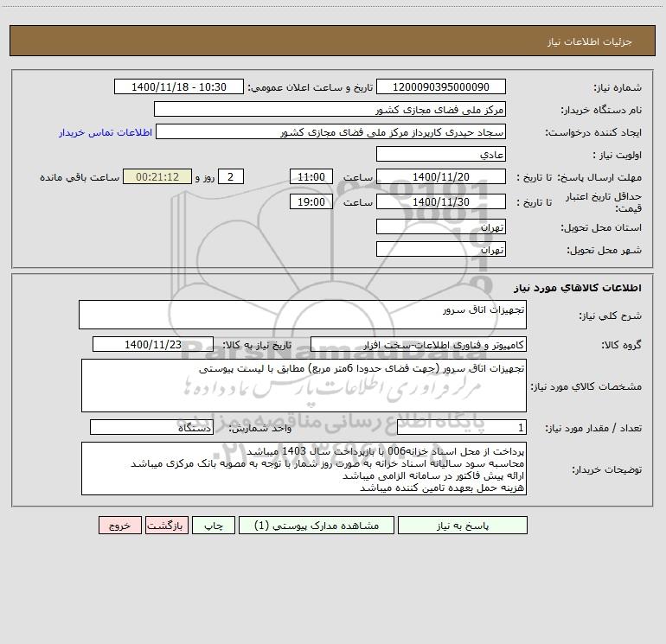Screen dimensions: 666x644
Task: Click 'جزئیات اطلاعات نیاز' header title
Action: 590,41
